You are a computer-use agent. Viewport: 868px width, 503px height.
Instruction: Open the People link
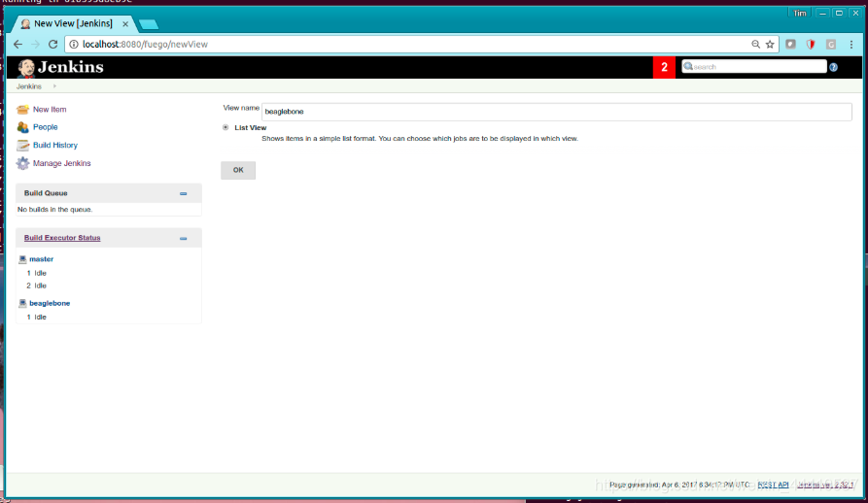click(46, 127)
